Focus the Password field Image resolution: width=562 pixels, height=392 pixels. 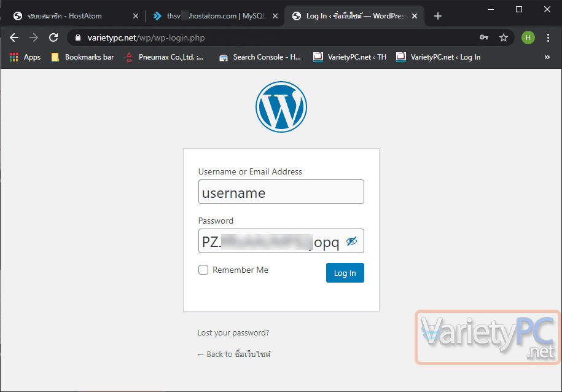281,241
